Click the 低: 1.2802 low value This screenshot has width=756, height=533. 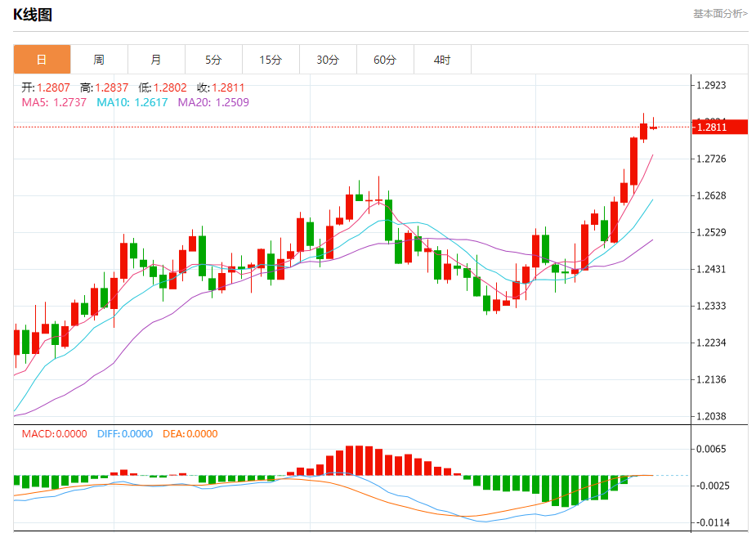[x=163, y=87]
